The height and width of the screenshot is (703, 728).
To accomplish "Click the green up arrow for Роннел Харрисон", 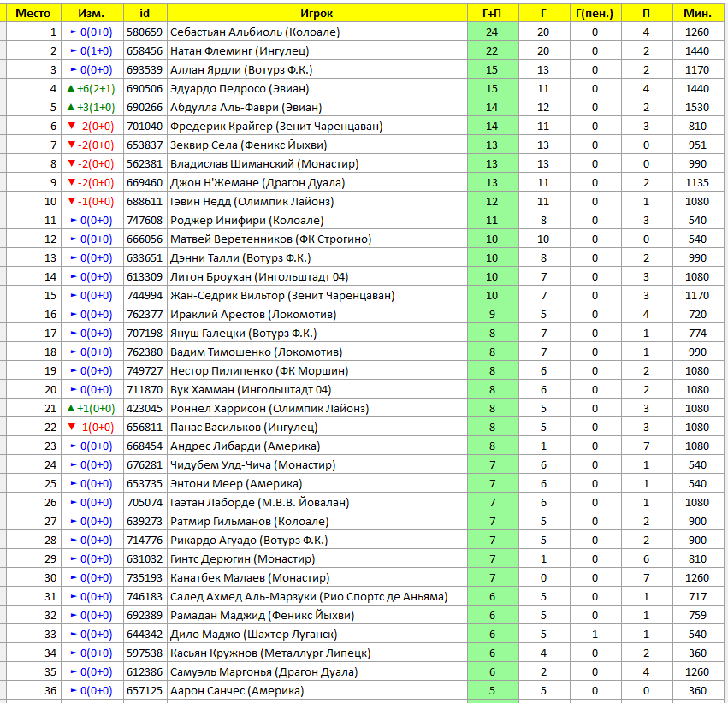I will click(x=70, y=408).
